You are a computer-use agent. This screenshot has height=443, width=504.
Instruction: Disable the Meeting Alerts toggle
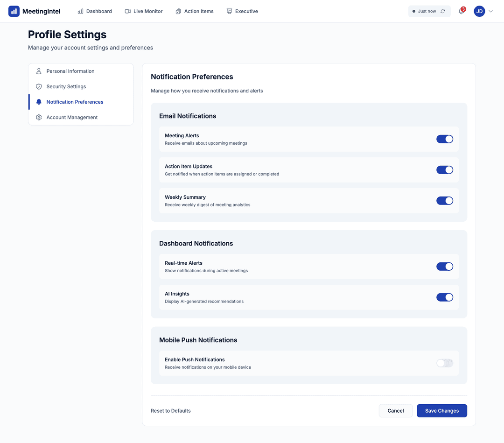[x=444, y=139]
